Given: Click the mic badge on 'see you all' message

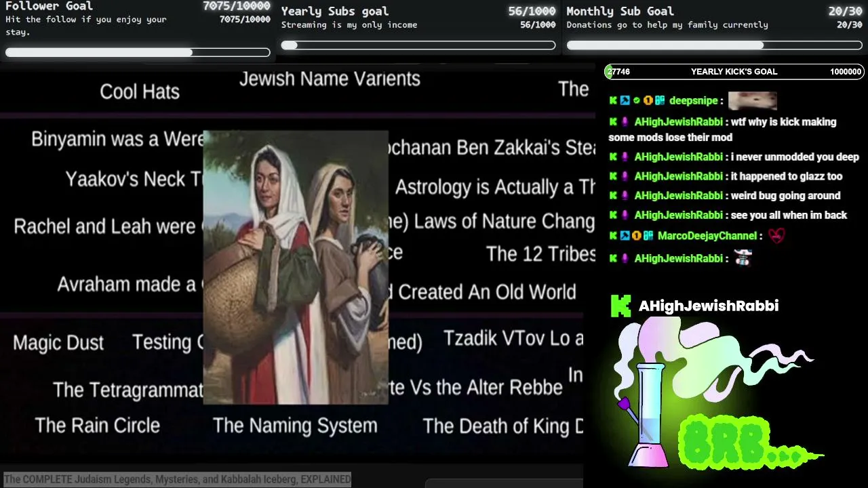Looking at the screenshot, I should (x=625, y=215).
